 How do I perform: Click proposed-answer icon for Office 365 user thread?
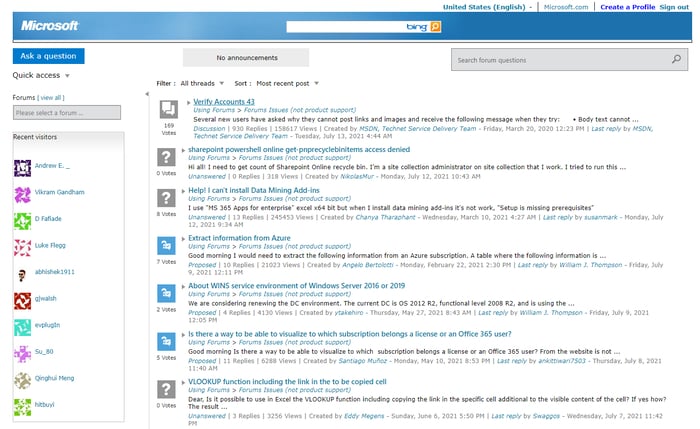[x=166, y=342]
